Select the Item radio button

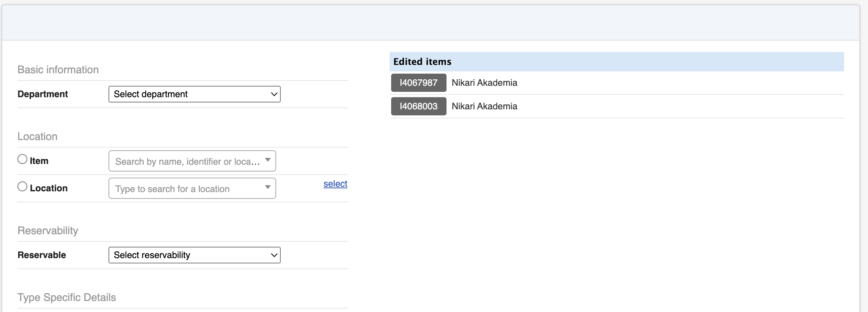click(x=22, y=159)
